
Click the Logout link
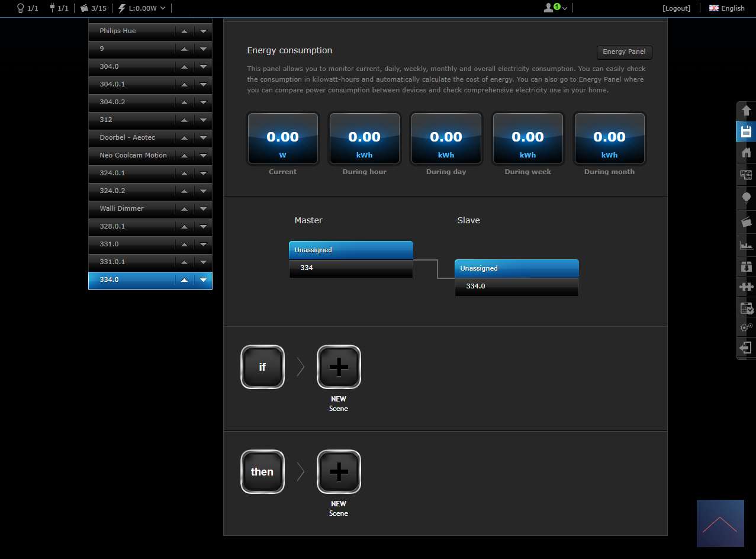click(676, 8)
